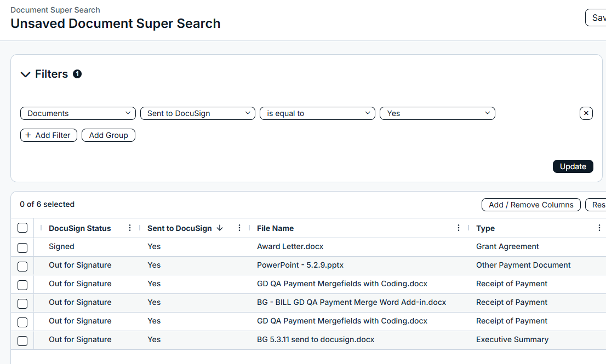Open the Sent to DocuSign field dropdown
Image resolution: width=606 pixels, height=364 pixels.
(197, 113)
